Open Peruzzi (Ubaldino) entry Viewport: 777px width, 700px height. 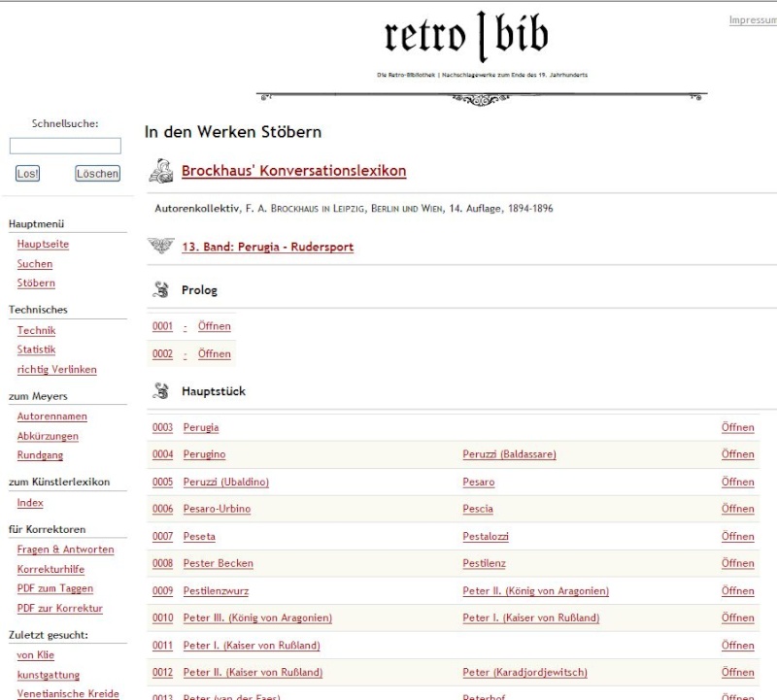pyautogui.click(x=226, y=482)
